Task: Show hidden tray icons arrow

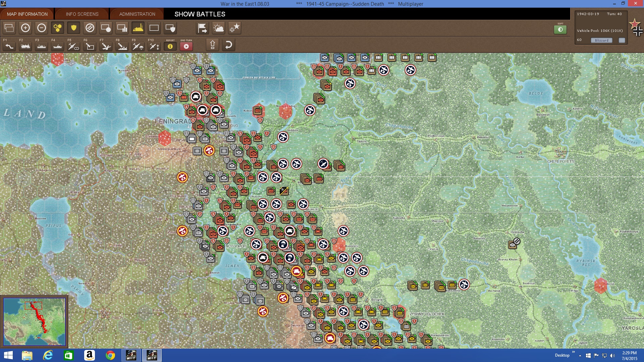Action: coord(580,356)
